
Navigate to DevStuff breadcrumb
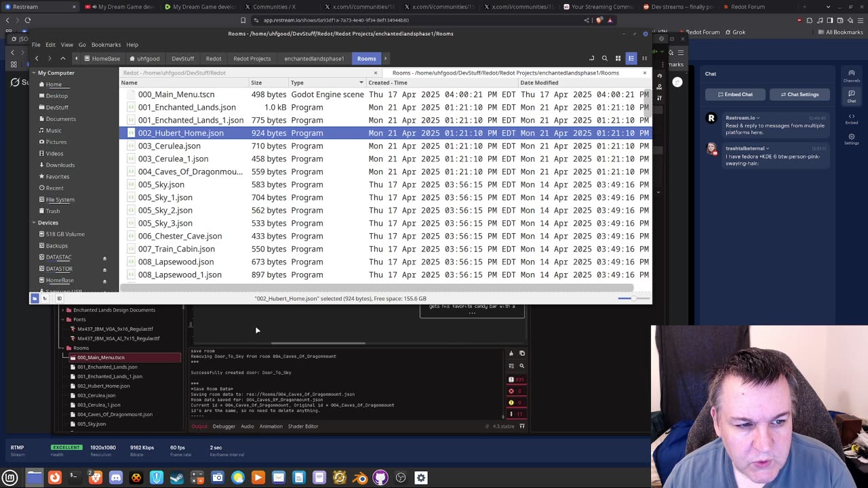pyautogui.click(x=182, y=58)
